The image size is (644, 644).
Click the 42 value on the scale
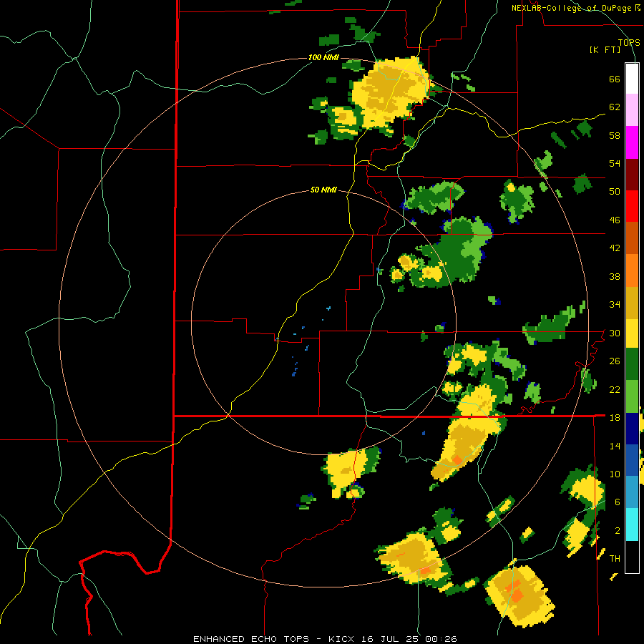point(615,248)
